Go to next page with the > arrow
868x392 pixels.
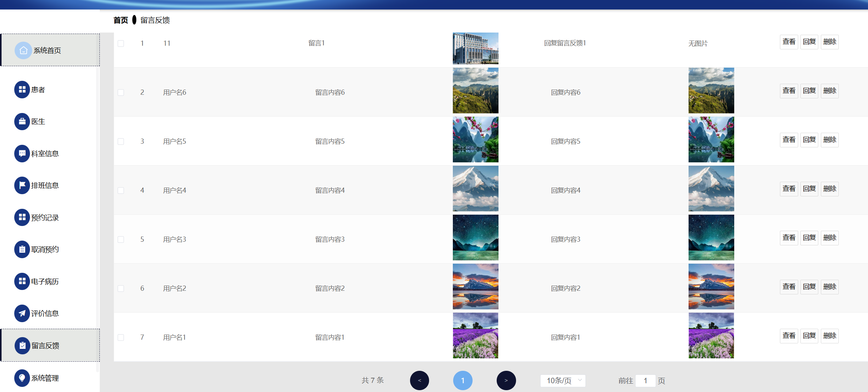tap(506, 381)
